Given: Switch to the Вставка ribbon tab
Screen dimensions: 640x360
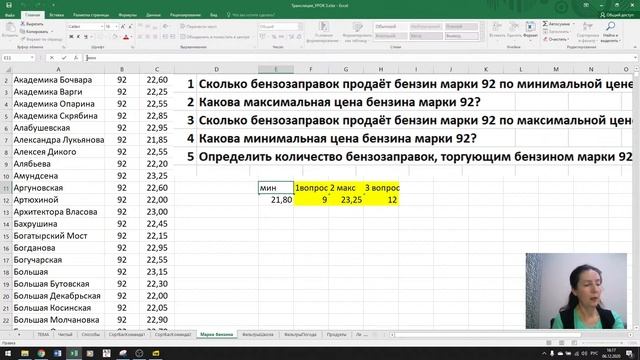Looking at the screenshot, I should pyautogui.click(x=56, y=15).
